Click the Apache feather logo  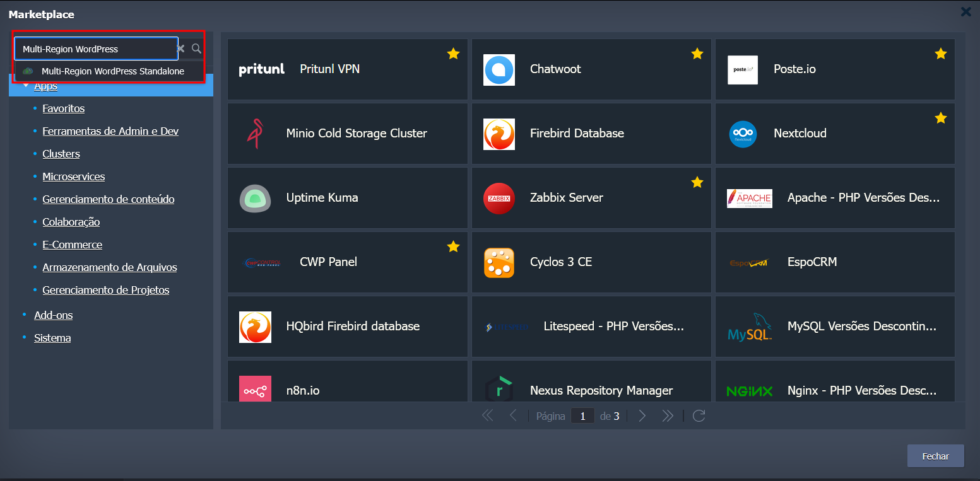point(750,198)
